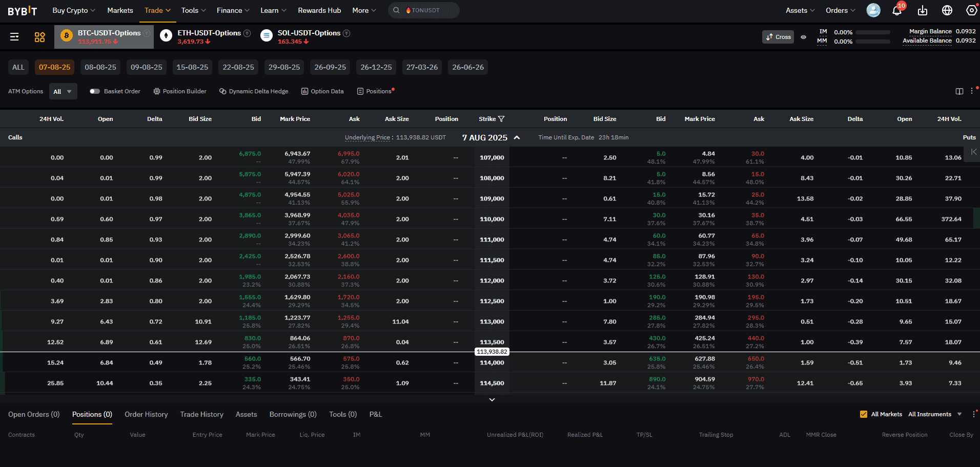The height and width of the screenshot is (467, 980).
Task: Click call bid 560.0 at strike 114,000
Action: point(253,359)
